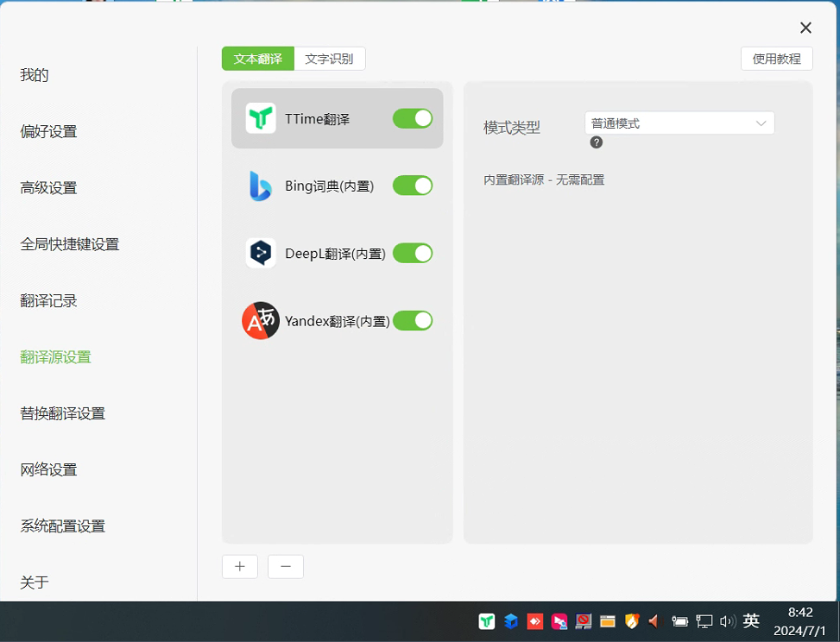Click the TTime translation source icon
This screenshot has height=642, width=840.
click(x=261, y=118)
